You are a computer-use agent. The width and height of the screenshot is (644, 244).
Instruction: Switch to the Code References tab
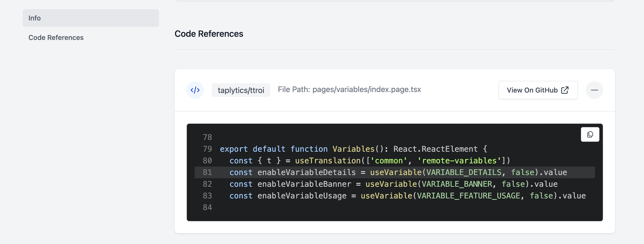(x=56, y=38)
